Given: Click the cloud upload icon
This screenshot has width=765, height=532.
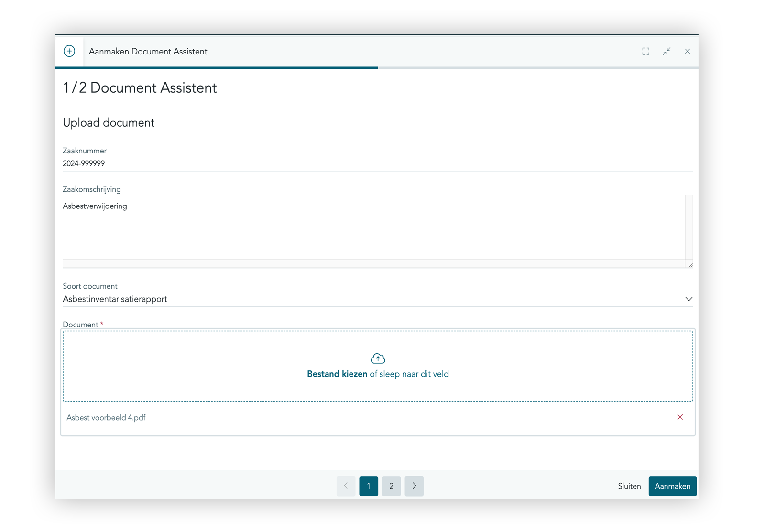Looking at the screenshot, I should point(378,358).
